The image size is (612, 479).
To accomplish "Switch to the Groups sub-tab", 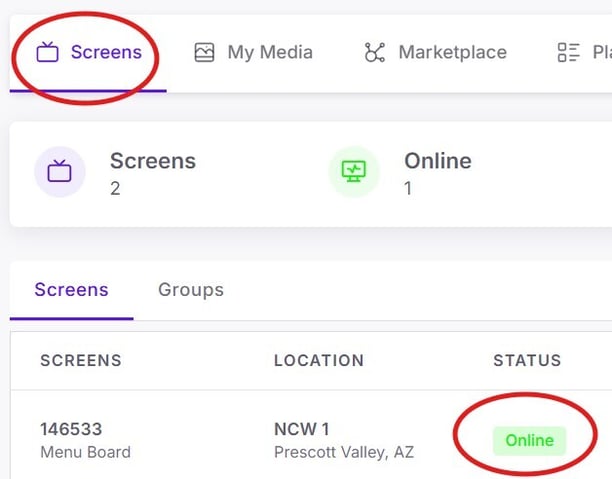I will 190,290.
